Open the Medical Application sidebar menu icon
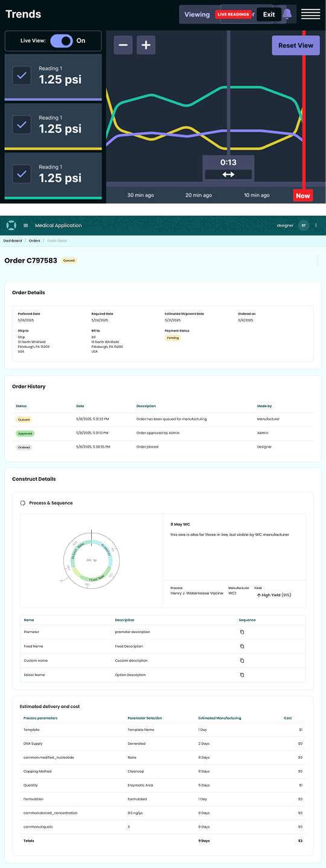This screenshot has height=868, width=326. point(26,225)
